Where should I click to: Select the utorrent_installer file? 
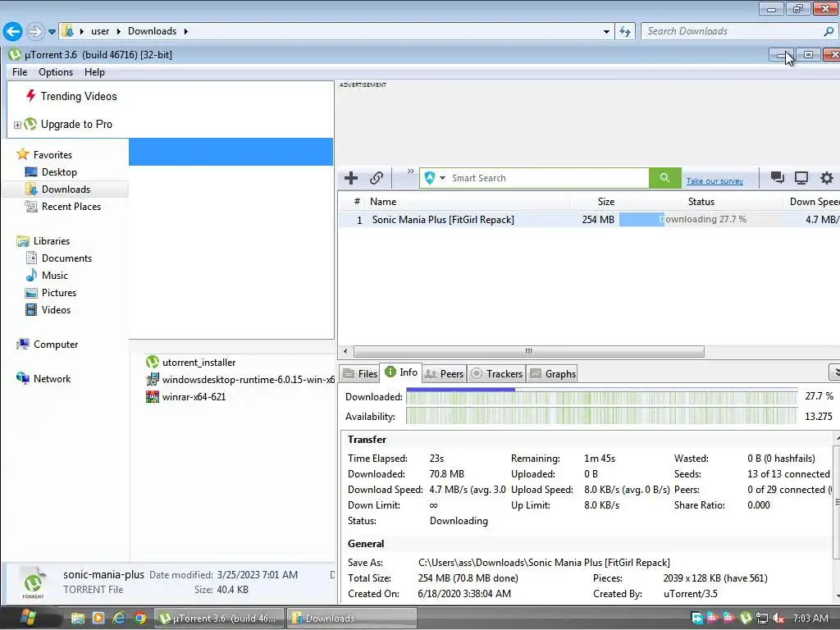click(199, 363)
